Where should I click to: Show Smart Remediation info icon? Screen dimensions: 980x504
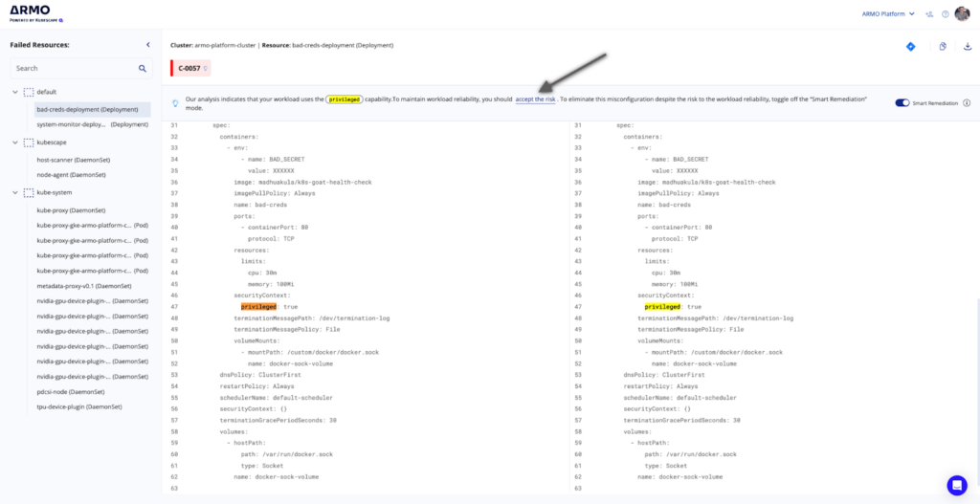(x=967, y=103)
